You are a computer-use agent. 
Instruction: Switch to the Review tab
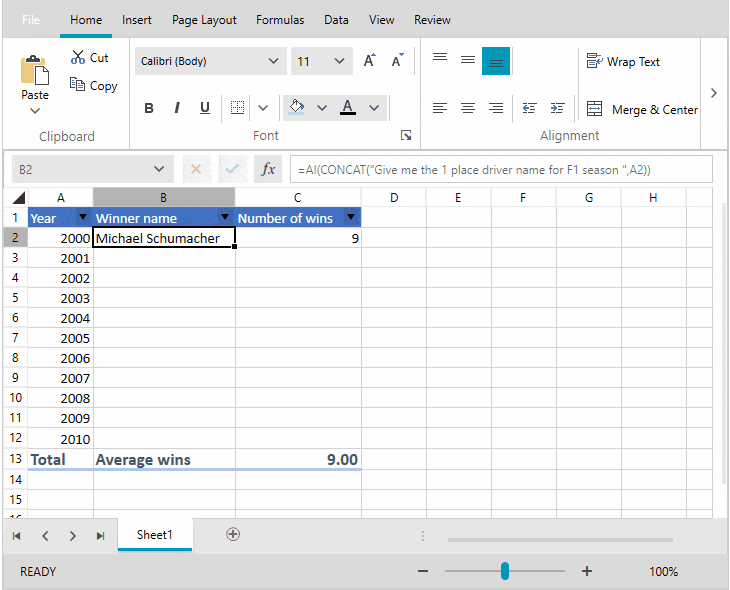tap(432, 20)
